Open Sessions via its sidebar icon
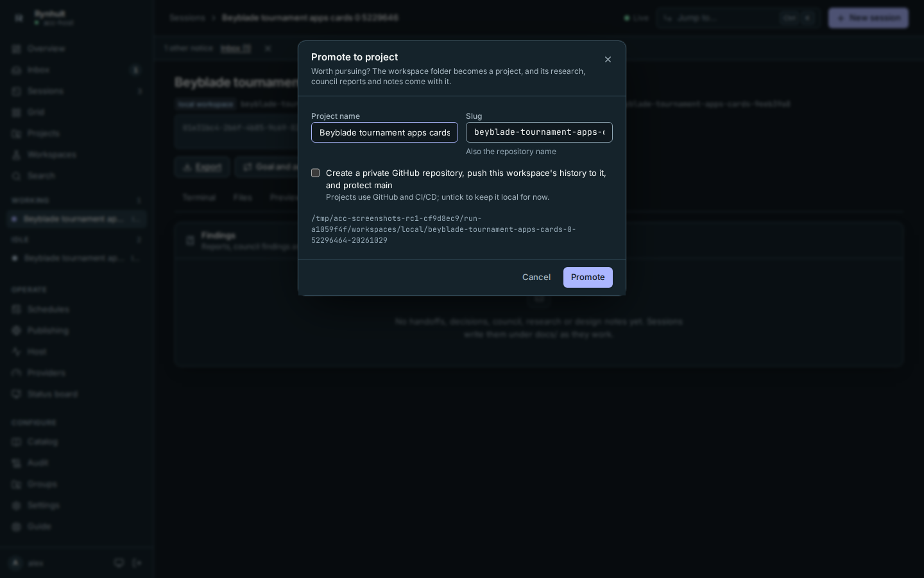The image size is (924, 578). [x=17, y=91]
